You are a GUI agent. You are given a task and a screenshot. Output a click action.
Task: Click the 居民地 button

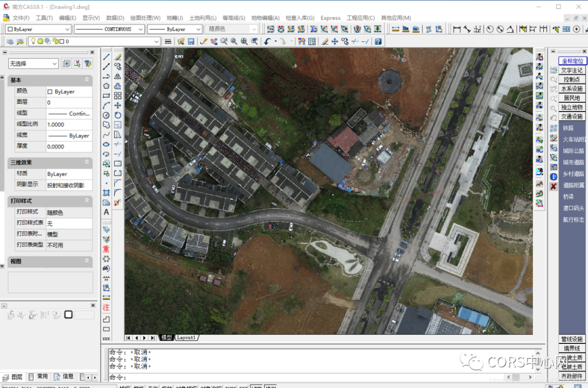[x=572, y=98]
